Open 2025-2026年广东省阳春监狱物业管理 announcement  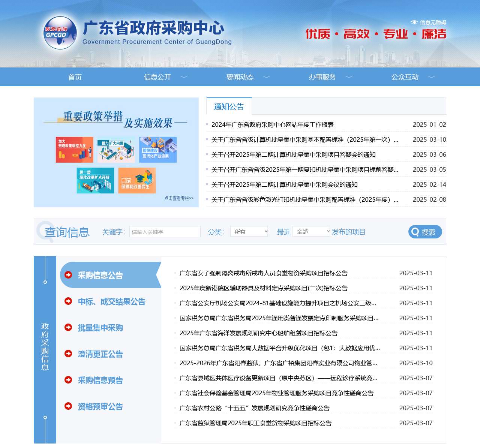(x=278, y=363)
